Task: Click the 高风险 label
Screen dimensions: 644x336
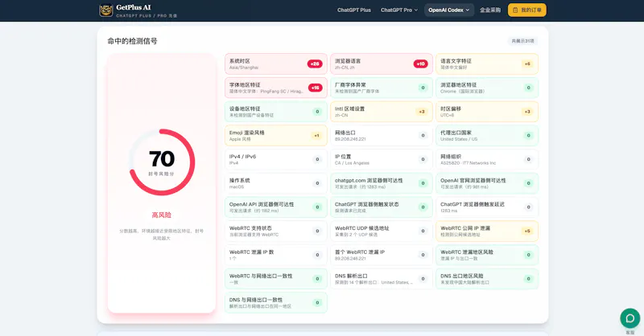Action: point(162,215)
